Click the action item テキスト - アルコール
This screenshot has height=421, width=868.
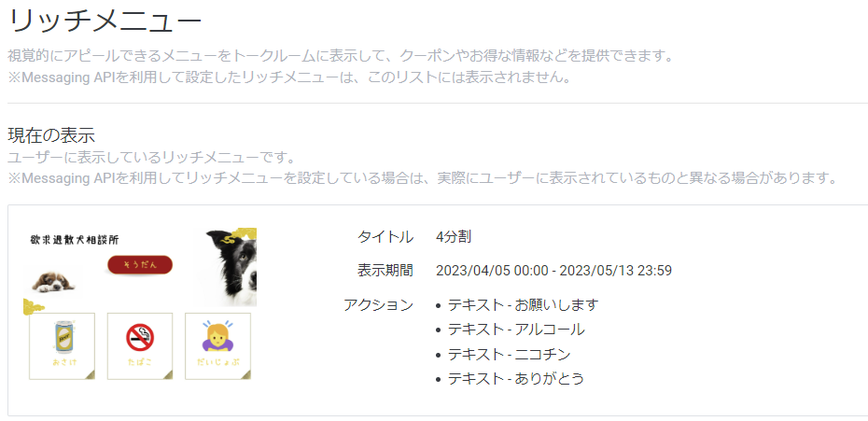[516, 330]
